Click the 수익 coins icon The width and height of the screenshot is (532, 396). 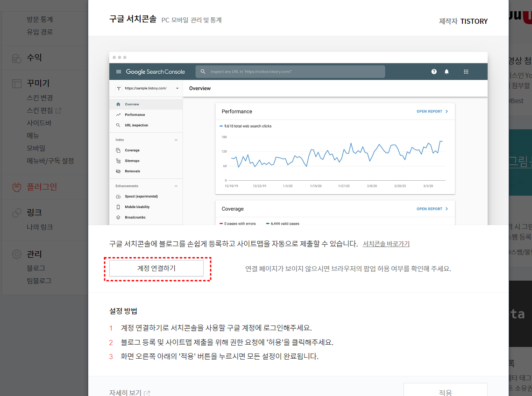17,58
